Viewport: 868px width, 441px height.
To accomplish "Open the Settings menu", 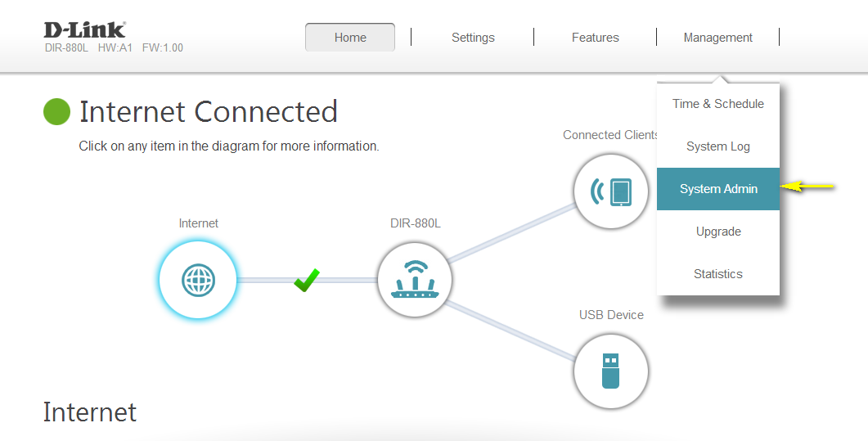I will pyautogui.click(x=473, y=38).
